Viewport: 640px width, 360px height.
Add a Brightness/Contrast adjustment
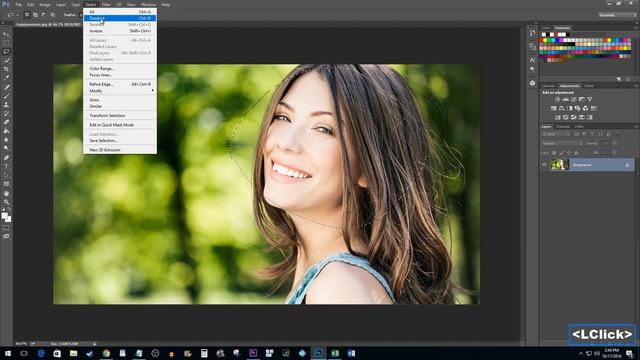click(x=557, y=99)
